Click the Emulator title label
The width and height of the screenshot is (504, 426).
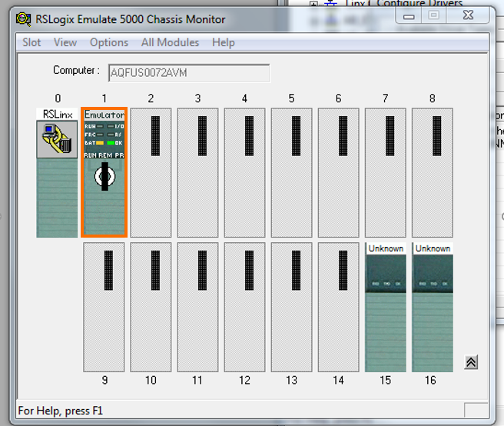click(x=104, y=115)
